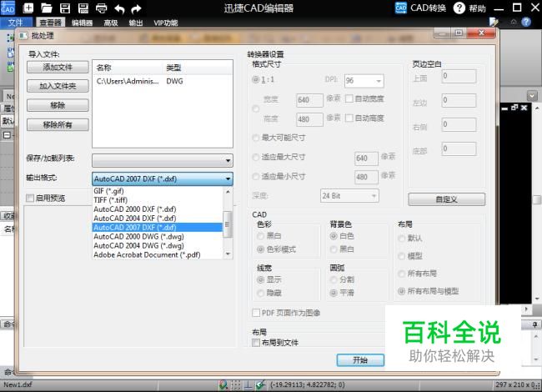Click the 高度 480 input field

(309, 119)
